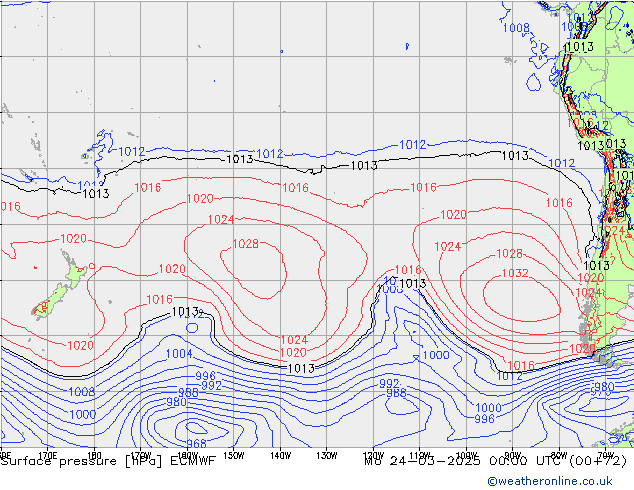Viewport: 634px width, 490px height.
Task: Click the '1004' blue isobar label
Action: 179,354
